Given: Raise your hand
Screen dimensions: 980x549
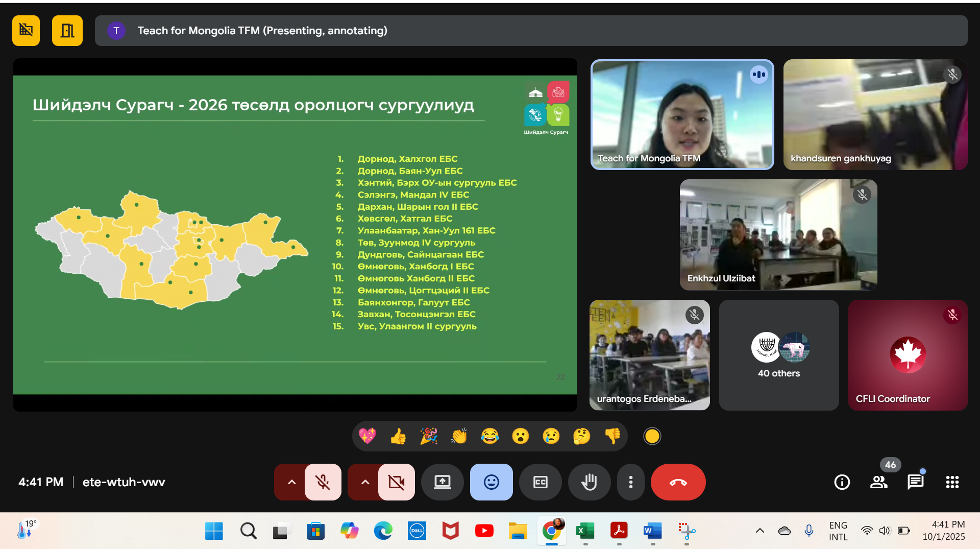Looking at the screenshot, I should [x=590, y=482].
